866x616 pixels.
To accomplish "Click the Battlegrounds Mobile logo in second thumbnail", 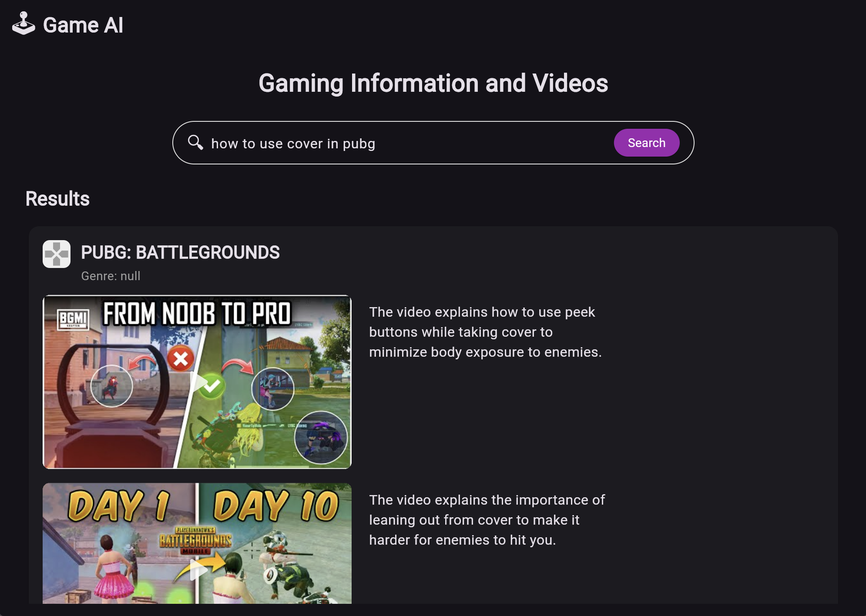I will (195, 541).
